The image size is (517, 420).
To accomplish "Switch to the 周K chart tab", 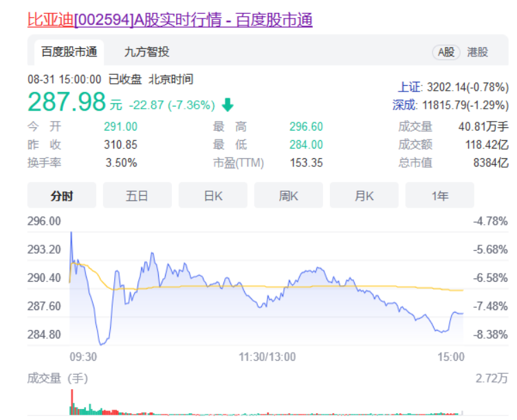I will point(289,195).
